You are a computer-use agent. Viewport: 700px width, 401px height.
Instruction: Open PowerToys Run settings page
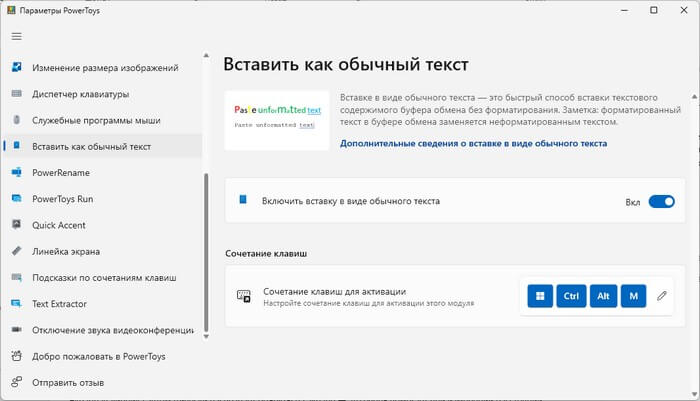(x=62, y=199)
